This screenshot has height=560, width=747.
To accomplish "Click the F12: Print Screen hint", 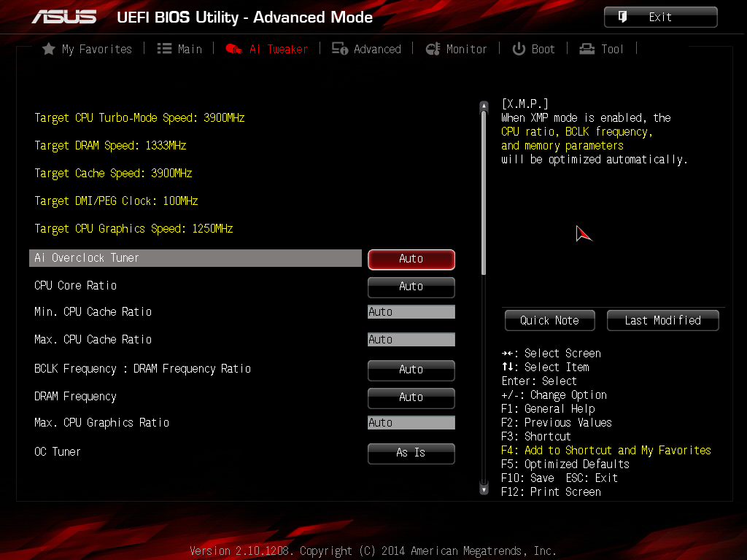I will click(x=551, y=492).
